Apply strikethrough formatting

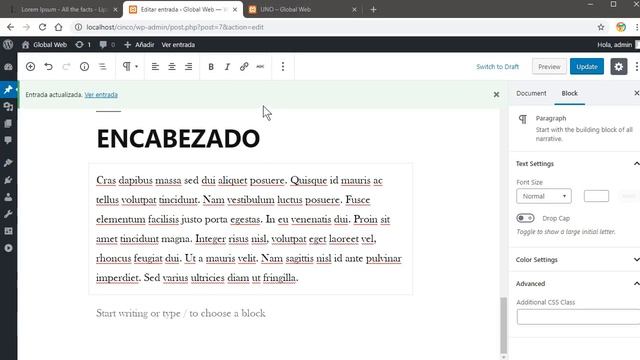tap(260, 67)
